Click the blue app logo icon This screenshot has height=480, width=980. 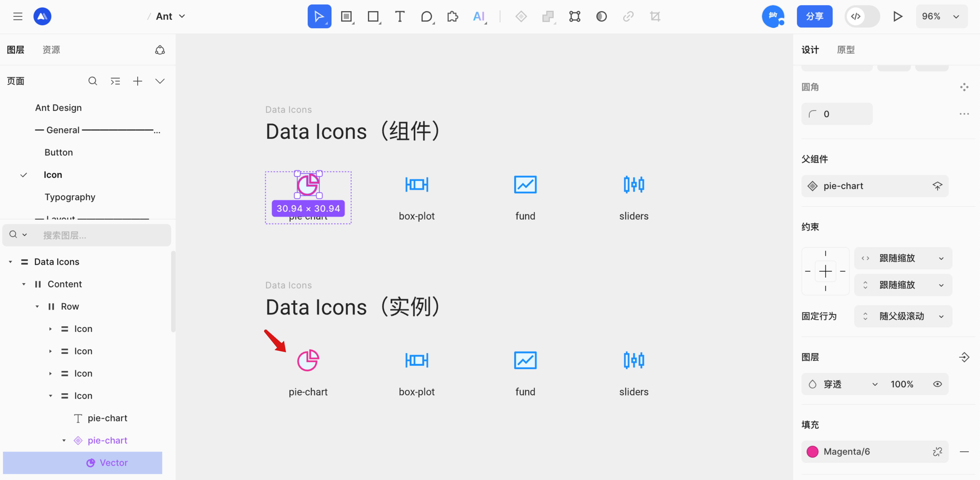(42, 16)
